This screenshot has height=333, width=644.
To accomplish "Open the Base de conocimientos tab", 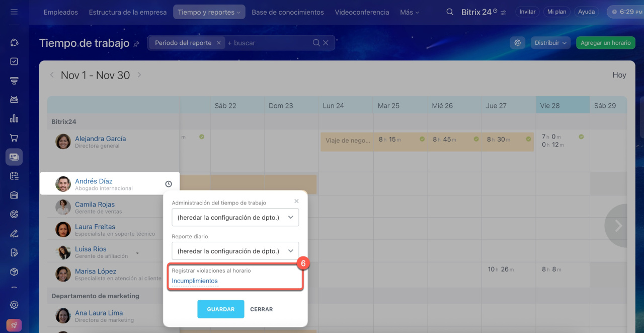I will pos(287,12).
